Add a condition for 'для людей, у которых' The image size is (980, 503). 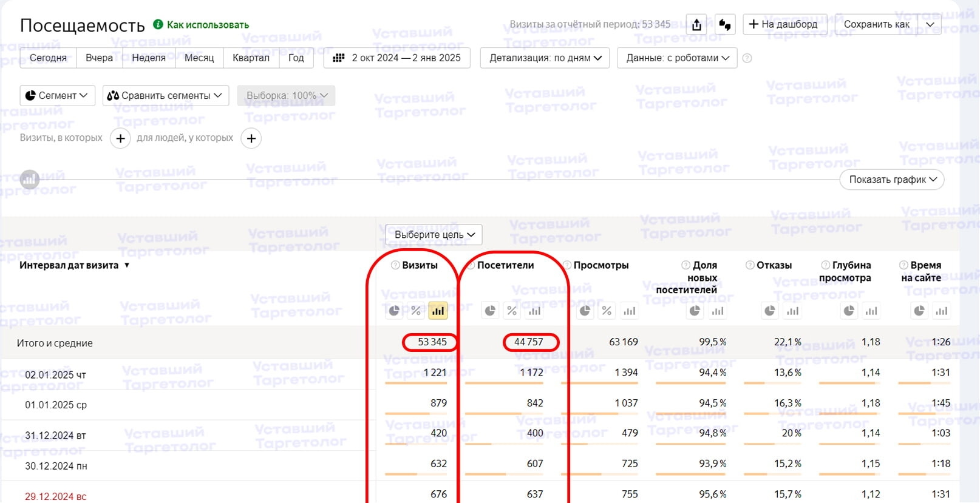251,138
